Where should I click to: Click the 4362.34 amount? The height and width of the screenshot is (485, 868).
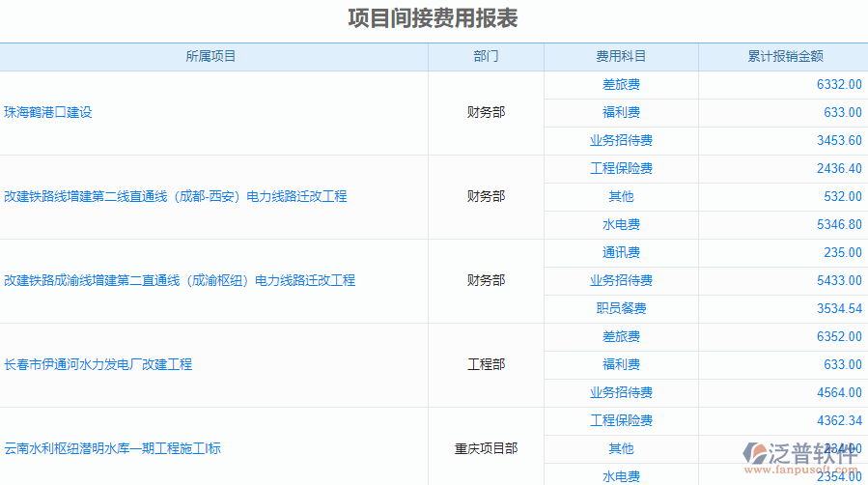tap(839, 421)
